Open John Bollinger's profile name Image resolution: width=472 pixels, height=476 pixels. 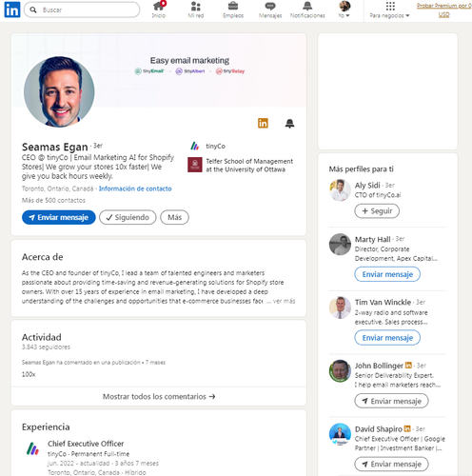click(x=379, y=366)
